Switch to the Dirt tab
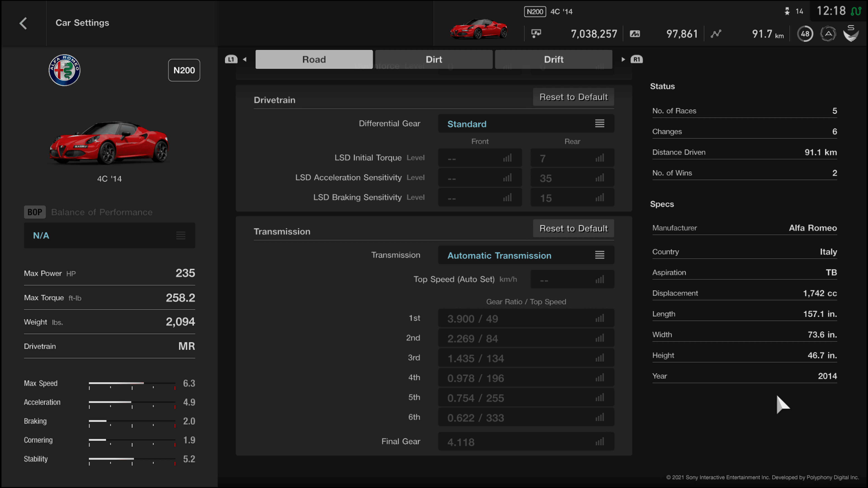The height and width of the screenshot is (488, 868). point(434,59)
